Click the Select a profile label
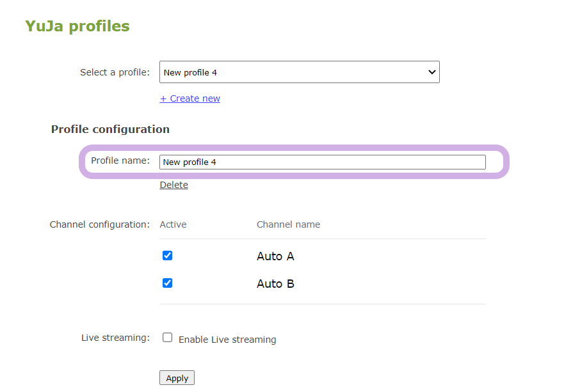This screenshot has height=392, width=573. [x=115, y=72]
